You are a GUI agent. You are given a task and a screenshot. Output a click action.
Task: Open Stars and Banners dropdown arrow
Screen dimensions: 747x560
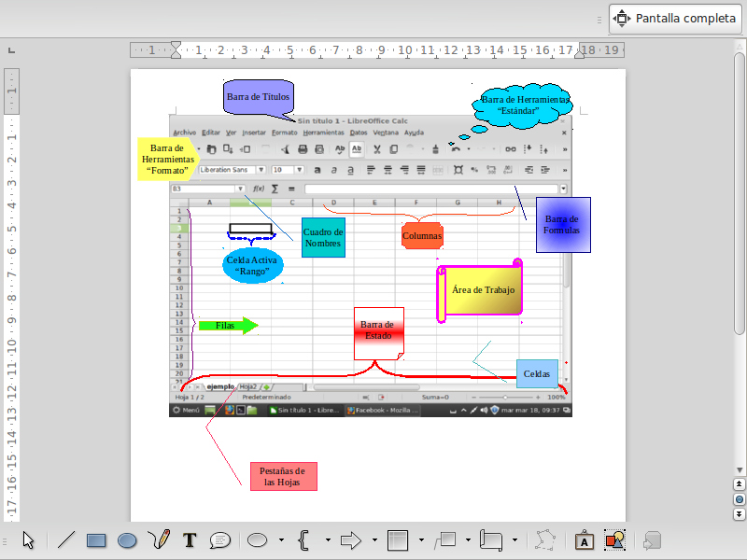[514, 540]
